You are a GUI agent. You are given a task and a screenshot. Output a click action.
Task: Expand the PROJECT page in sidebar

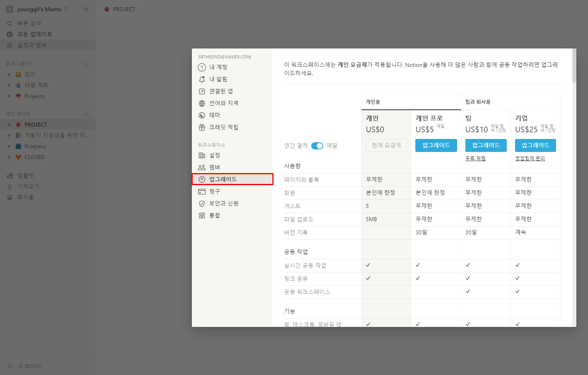coord(9,125)
